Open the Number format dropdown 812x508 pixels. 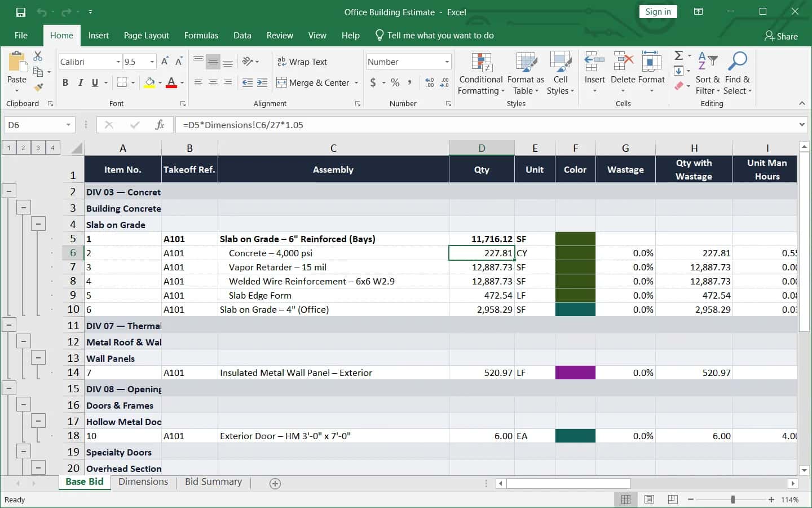(x=447, y=62)
